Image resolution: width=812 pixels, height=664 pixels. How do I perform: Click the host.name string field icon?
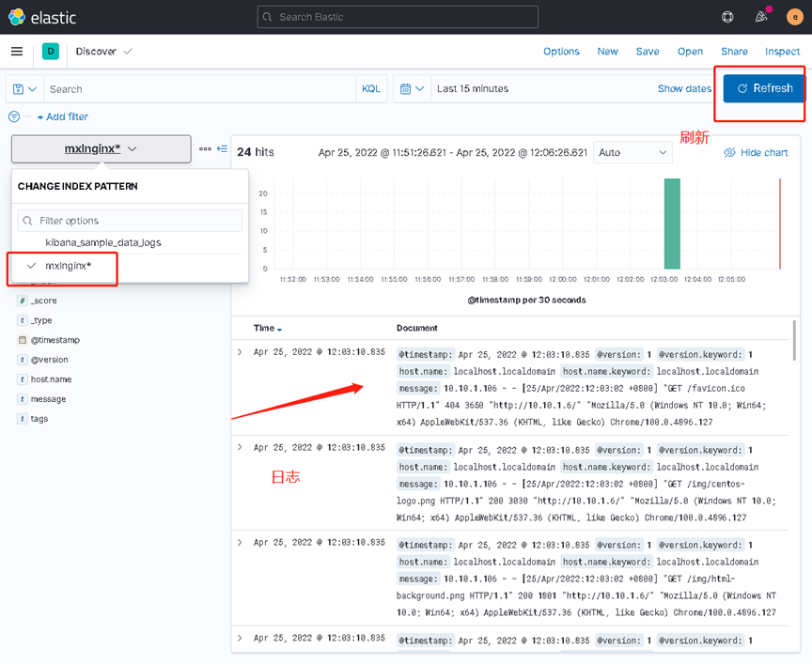pyautogui.click(x=23, y=379)
